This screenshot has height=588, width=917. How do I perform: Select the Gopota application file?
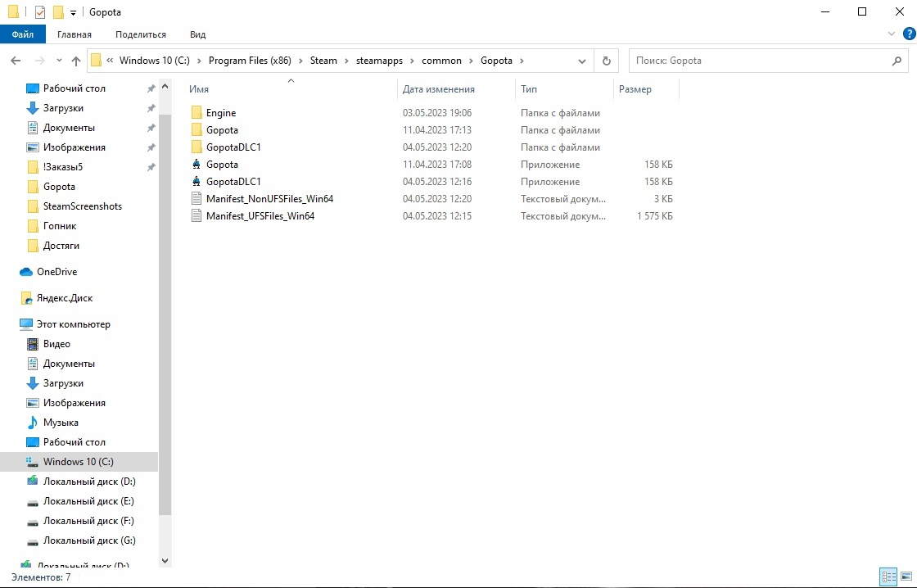222,165
